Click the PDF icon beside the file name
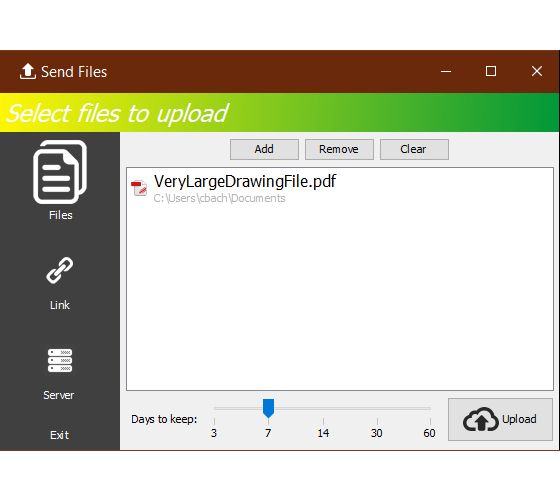 (139, 188)
